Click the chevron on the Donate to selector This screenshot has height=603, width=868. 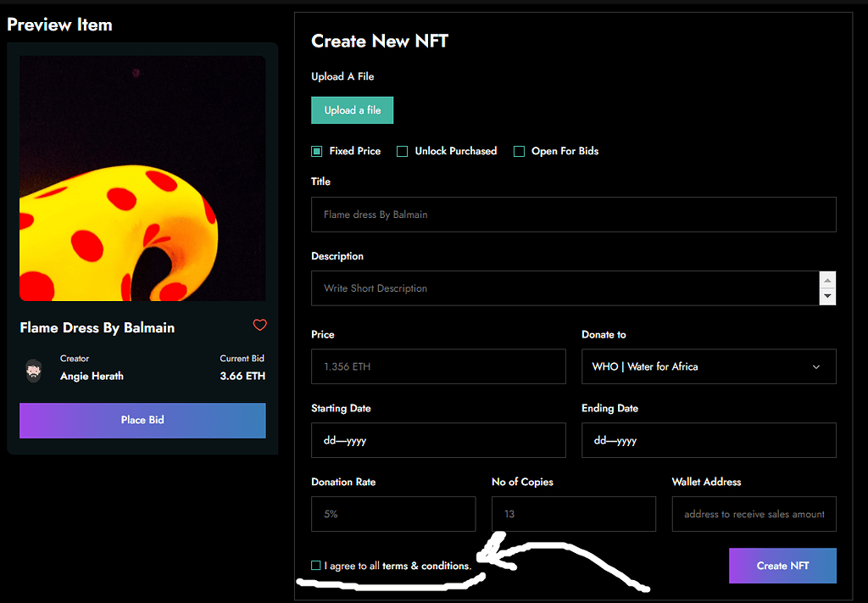(x=815, y=366)
